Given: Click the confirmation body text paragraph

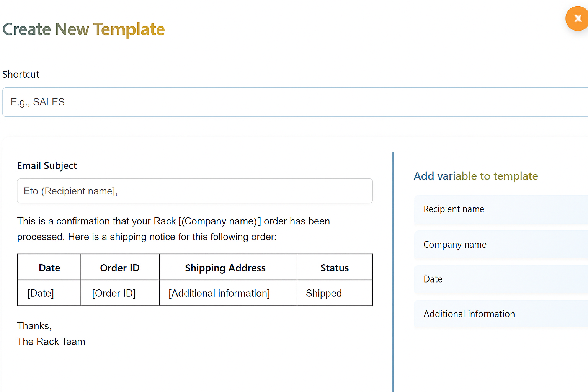Looking at the screenshot, I should (x=173, y=229).
